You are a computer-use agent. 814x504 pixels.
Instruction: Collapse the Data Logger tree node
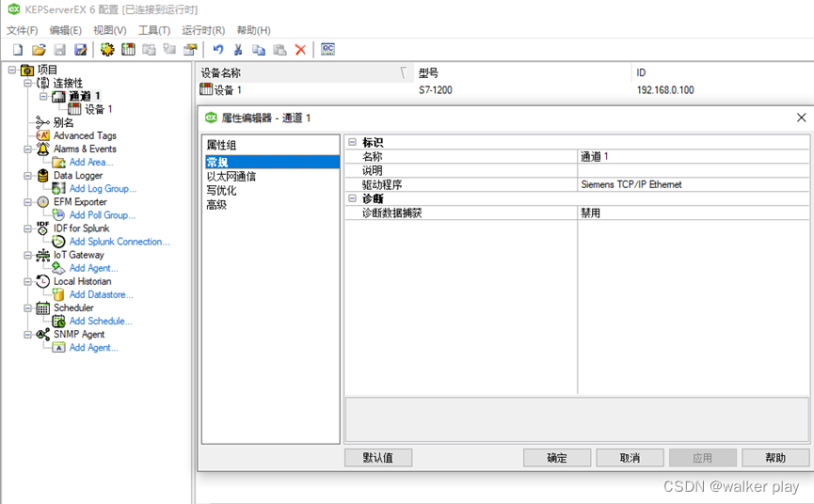point(27,176)
